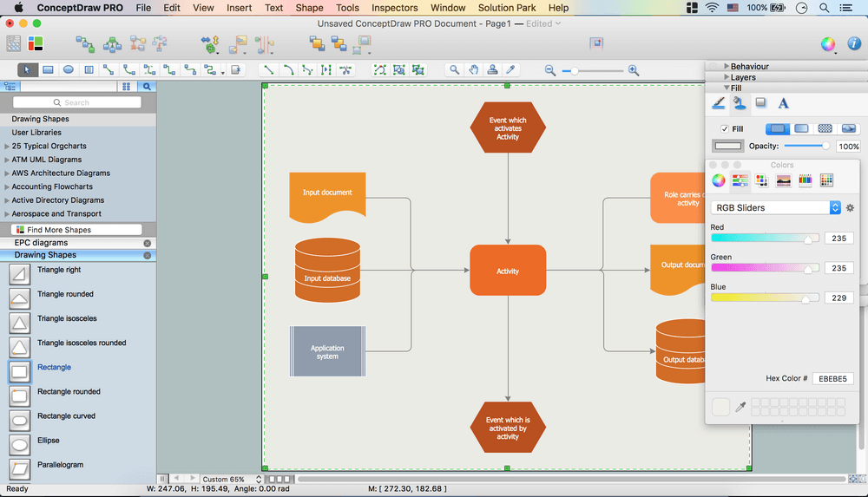
Task: Open the Text settings tab (A icon)
Action: click(783, 103)
